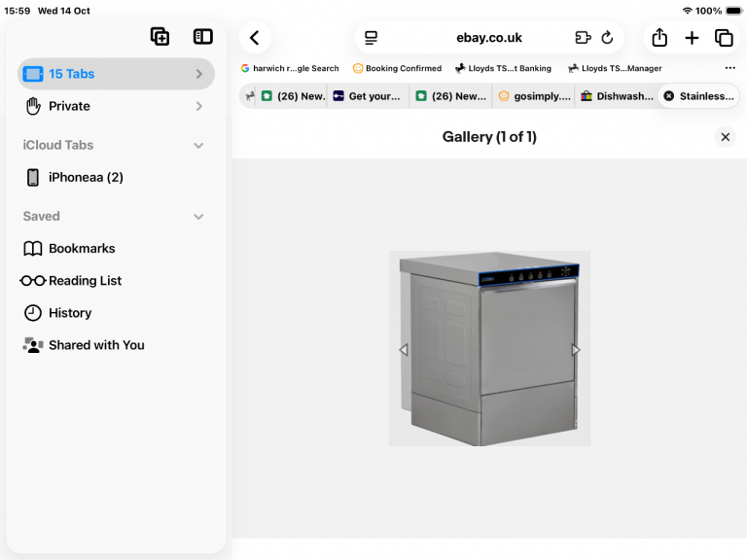Reload the ebay page
The width and height of the screenshot is (747, 560).
point(607,38)
